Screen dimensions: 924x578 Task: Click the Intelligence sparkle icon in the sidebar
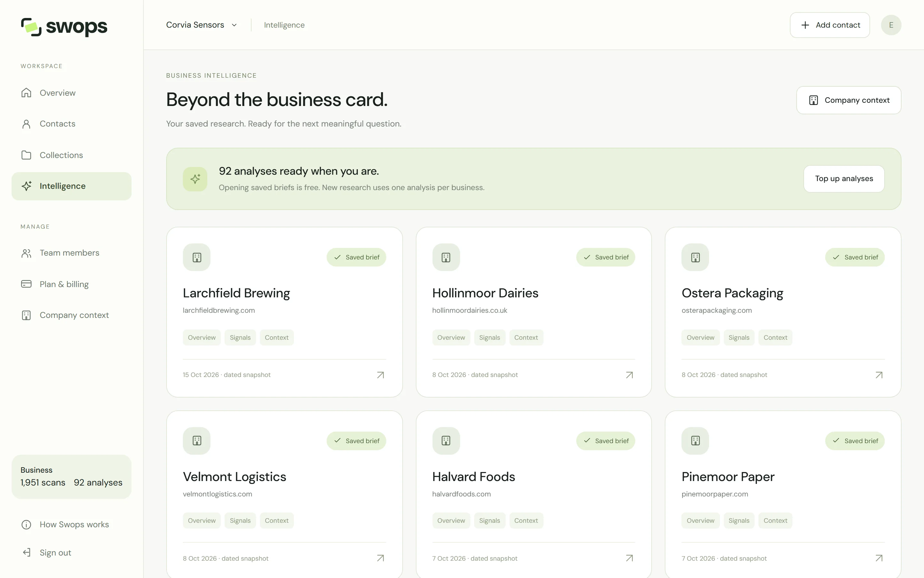[x=26, y=186]
